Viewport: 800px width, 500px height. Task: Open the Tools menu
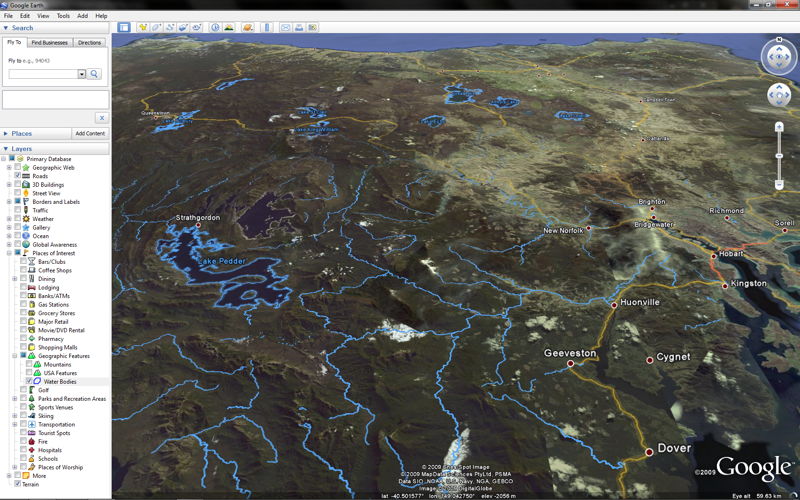click(x=63, y=16)
